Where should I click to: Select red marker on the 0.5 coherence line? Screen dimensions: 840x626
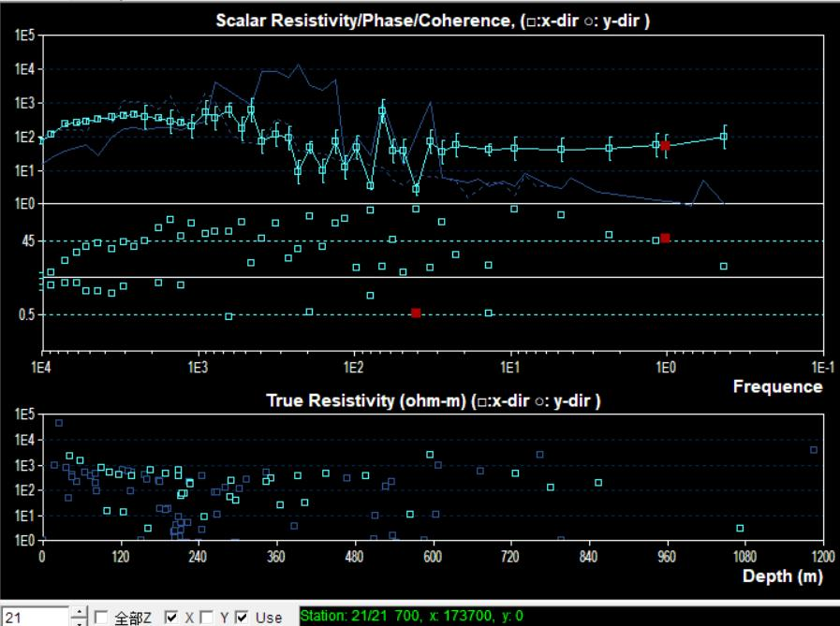tap(416, 313)
